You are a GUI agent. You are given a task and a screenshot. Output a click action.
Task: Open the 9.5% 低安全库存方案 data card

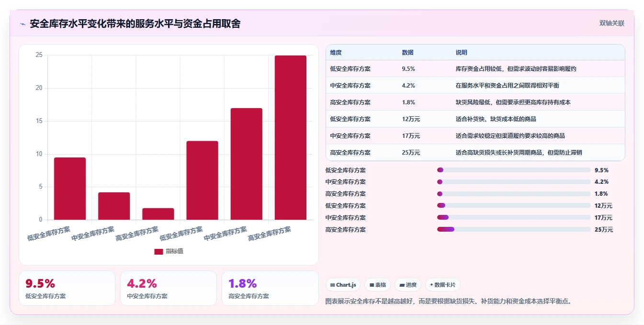click(67, 288)
